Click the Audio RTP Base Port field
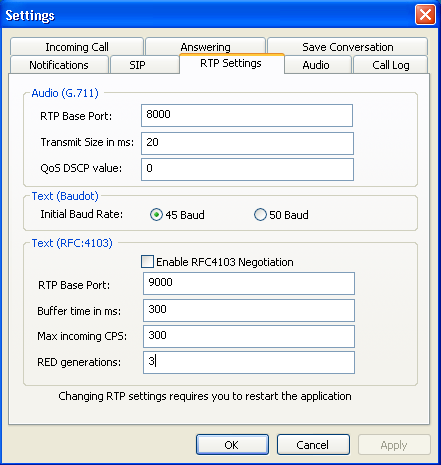This screenshot has width=441, height=465. (x=247, y=115)
